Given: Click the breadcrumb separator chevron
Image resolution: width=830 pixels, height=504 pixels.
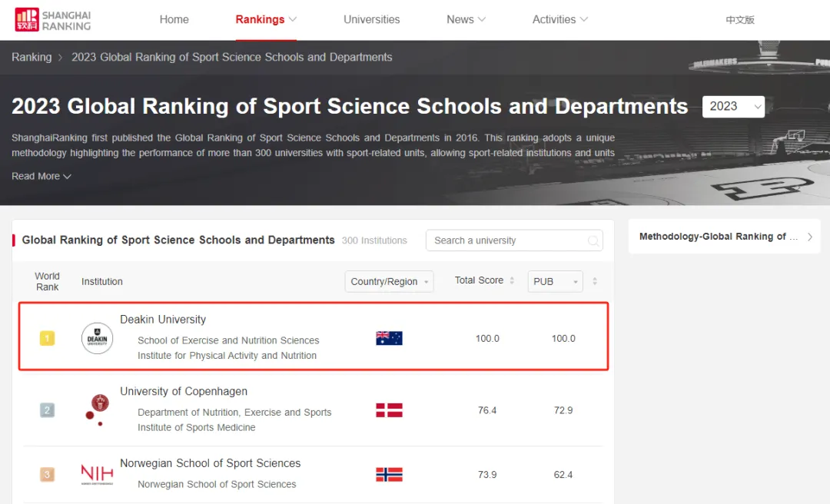Looking at the screenshot, I should tap(61, 57).
